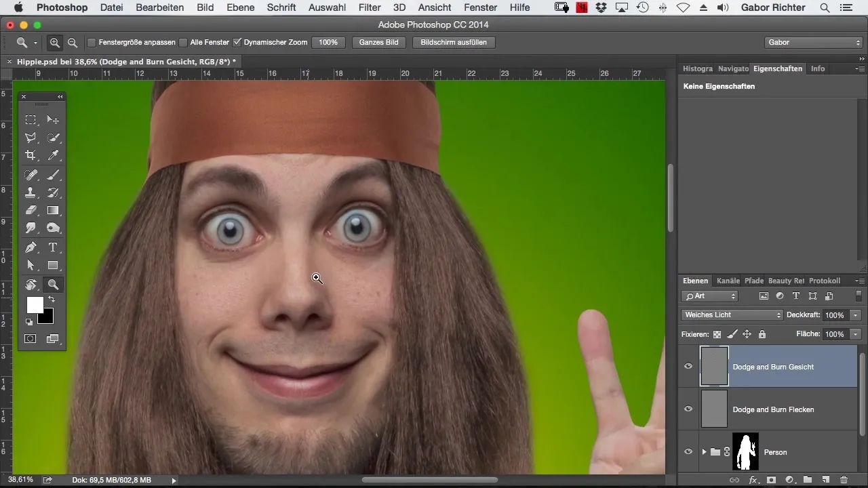Select the Gradient tool
The image size is (868, 488).
coord(53,210)
